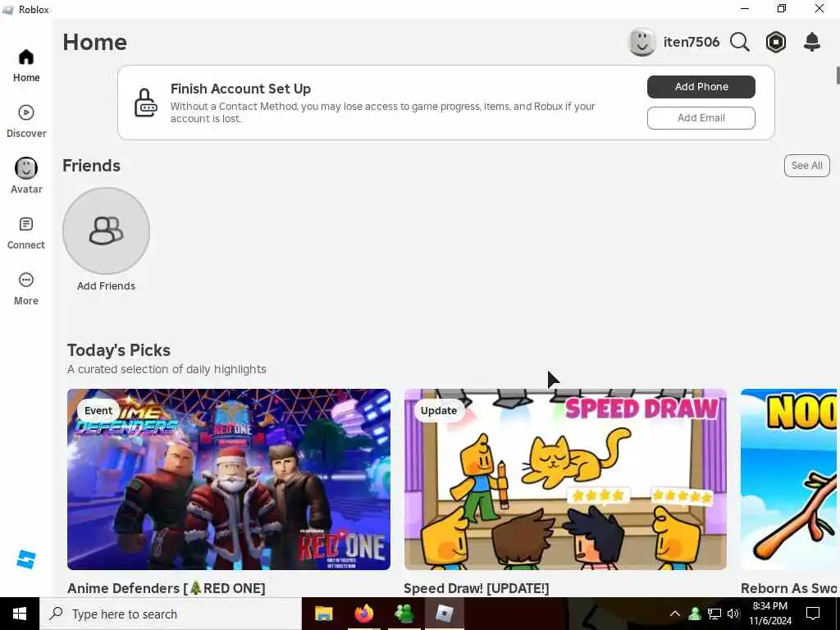Click the Add Friends circle icon
This screenshot has width=840, height=630.
(106, 231)
